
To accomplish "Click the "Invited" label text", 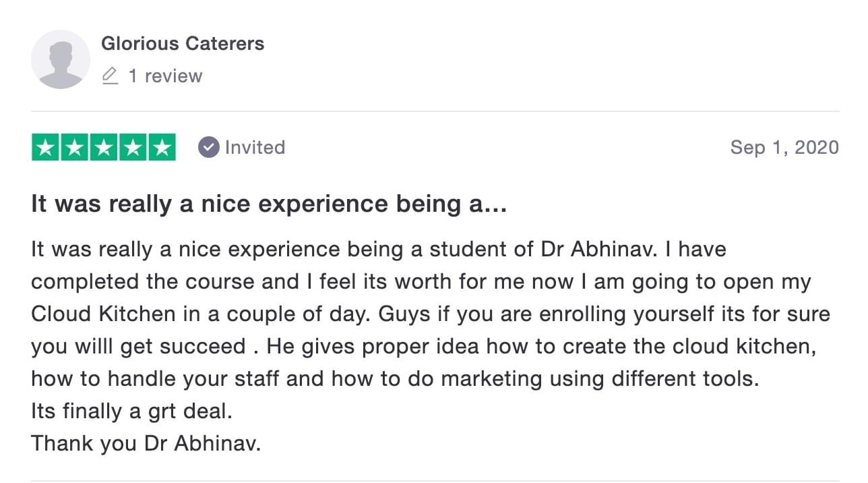I will pos(255,147).
